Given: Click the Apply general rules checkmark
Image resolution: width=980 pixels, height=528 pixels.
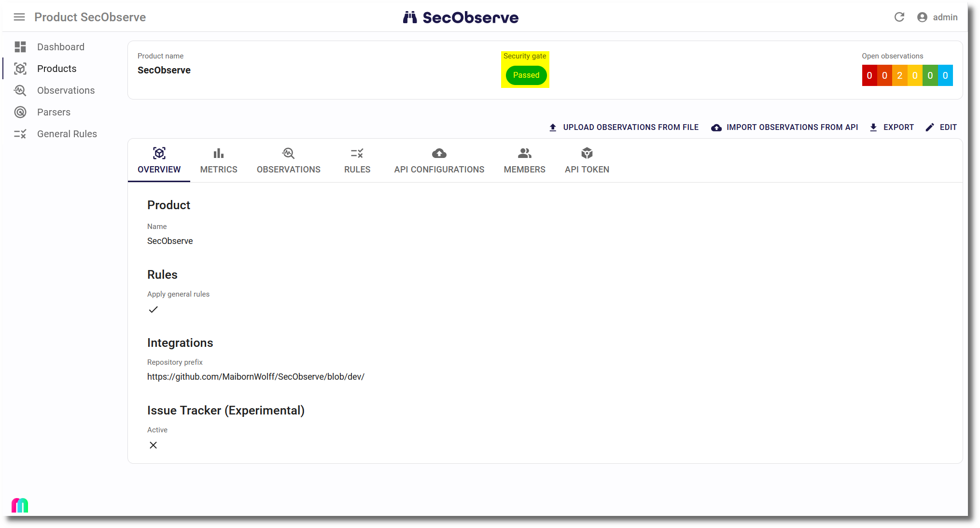Looking at the screenshot, I should point(153,310).
